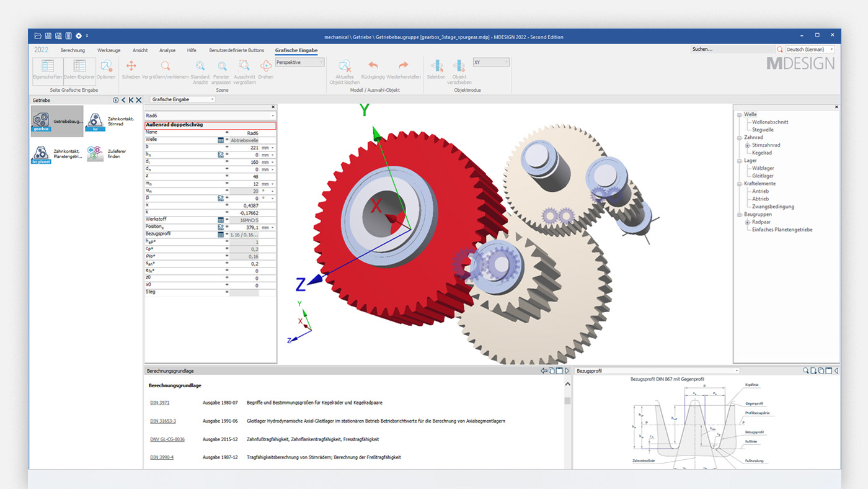Open the DNV GL-CG-0036 link
The height and width of the screenshot is (489, 868).
[x=167, y=439]
